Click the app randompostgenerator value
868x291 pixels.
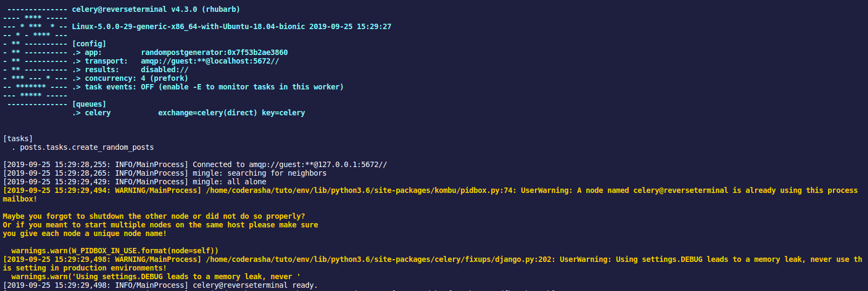214,52
